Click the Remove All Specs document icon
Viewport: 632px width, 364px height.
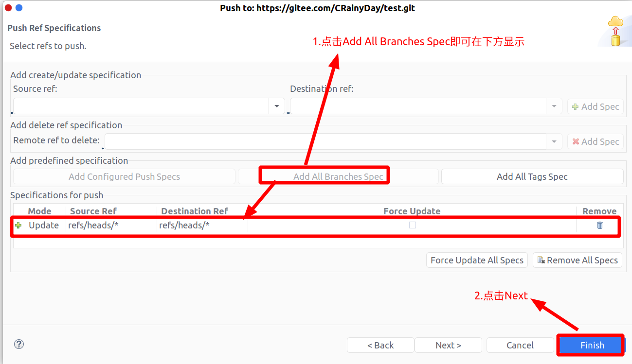point(540,260)
